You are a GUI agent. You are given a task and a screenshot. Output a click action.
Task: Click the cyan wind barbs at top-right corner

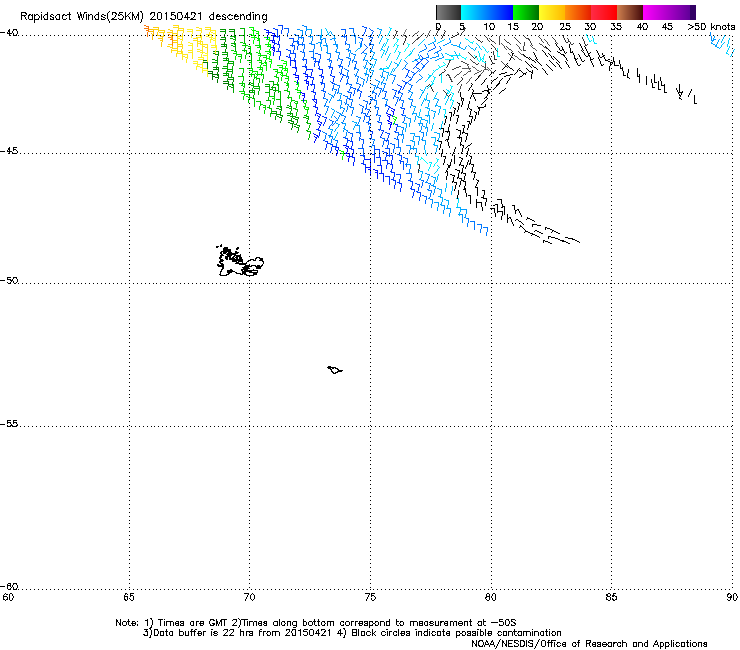pyautogui.click(x=722, y=45)
